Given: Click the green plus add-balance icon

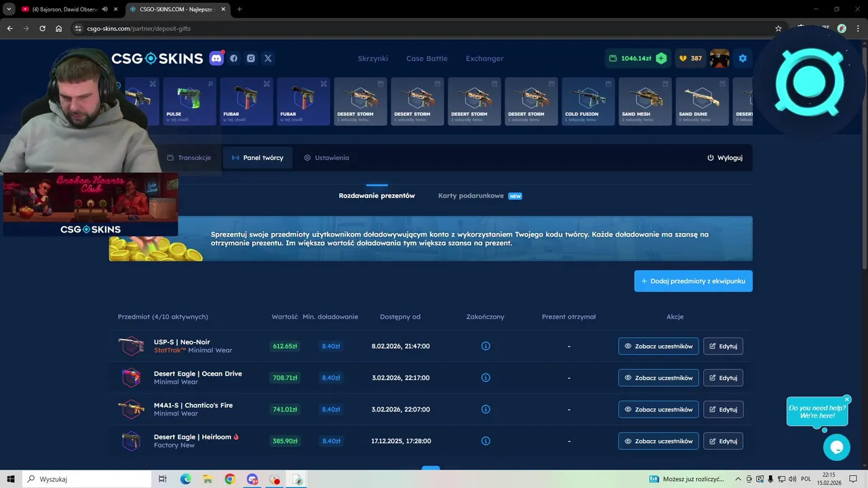Looking at the screenshot, I should 661,58.
